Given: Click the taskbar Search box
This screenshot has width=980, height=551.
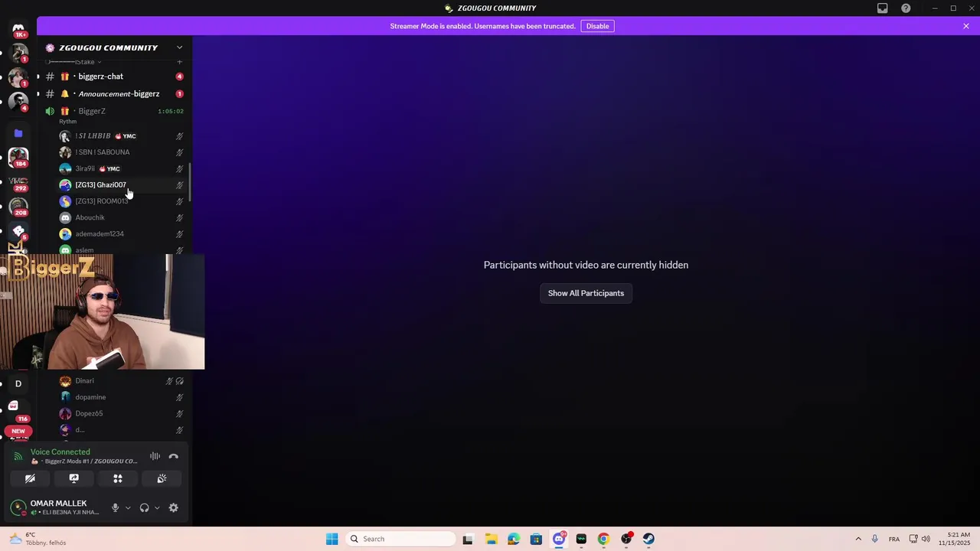Looking at the screenshot, I should click(x=400, y=539).
